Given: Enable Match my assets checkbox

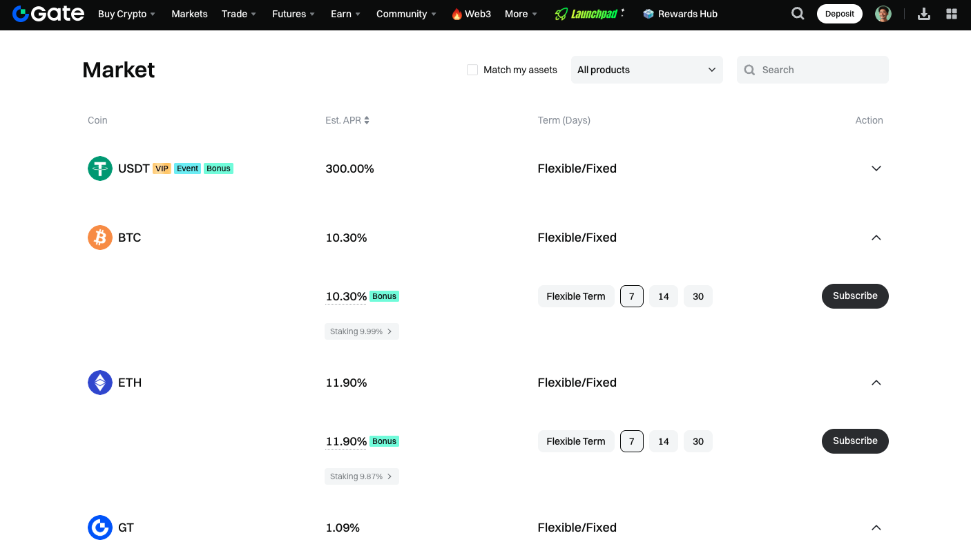Looking at the screenshot, I should tap(472, 70).
